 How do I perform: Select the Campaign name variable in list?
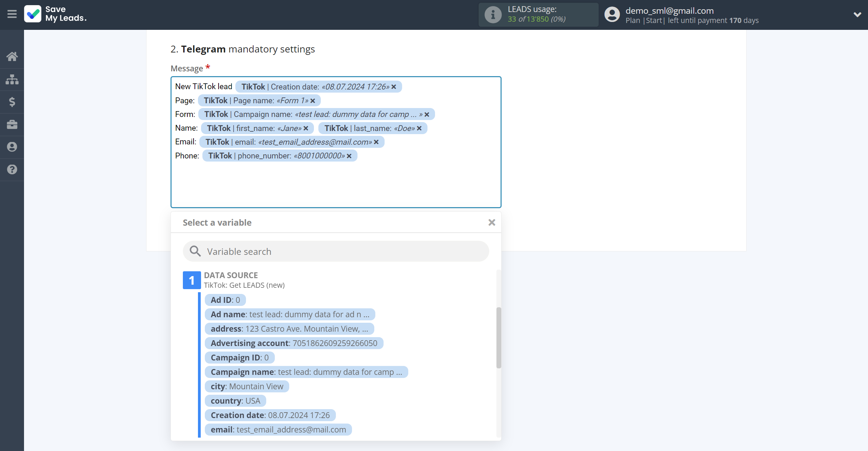[306, 372]
